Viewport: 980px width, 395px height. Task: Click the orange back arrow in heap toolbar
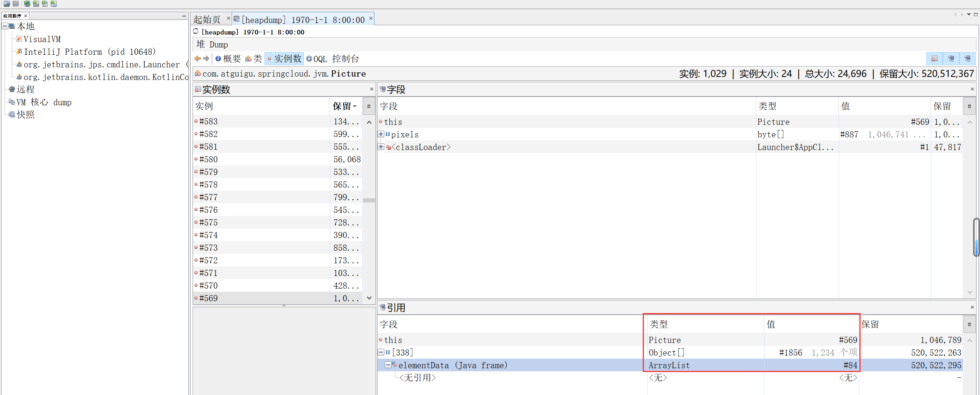(198, 59)
